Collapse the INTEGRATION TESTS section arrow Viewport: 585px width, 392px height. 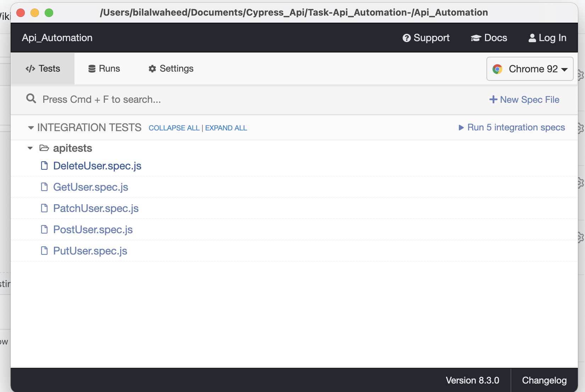31,128
